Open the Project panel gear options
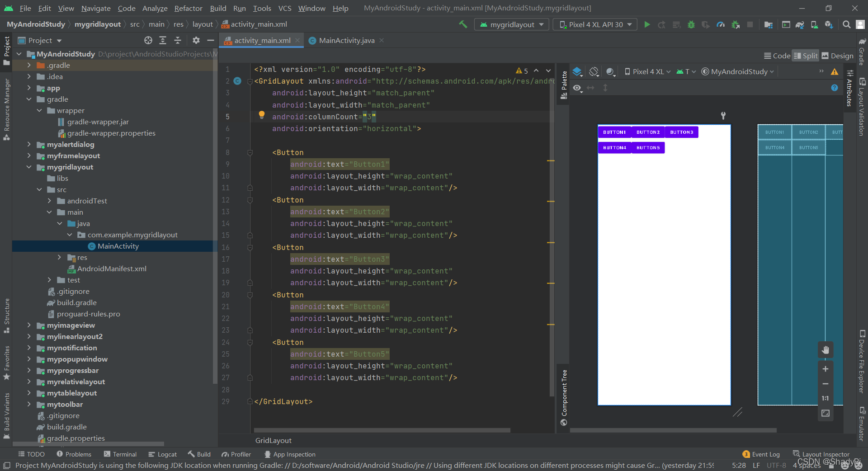The image size is (868, 471). point(196,40)
